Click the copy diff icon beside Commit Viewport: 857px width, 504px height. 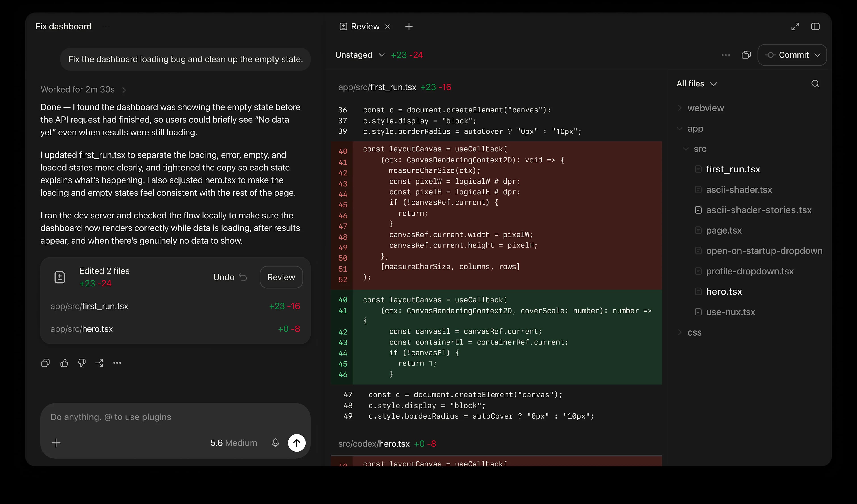[x=746, y=55]
